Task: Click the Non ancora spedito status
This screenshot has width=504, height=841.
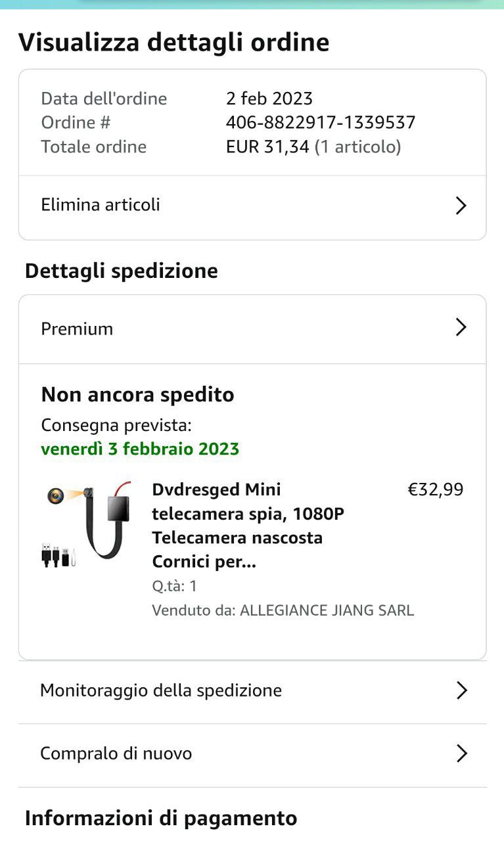Action: coord(137,395)
